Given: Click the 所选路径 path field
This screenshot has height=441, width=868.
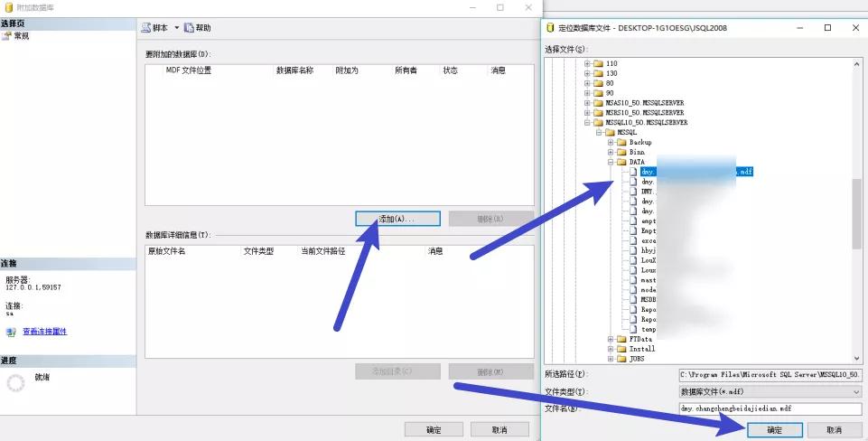Looking at the screenshot, I should 770,374.
